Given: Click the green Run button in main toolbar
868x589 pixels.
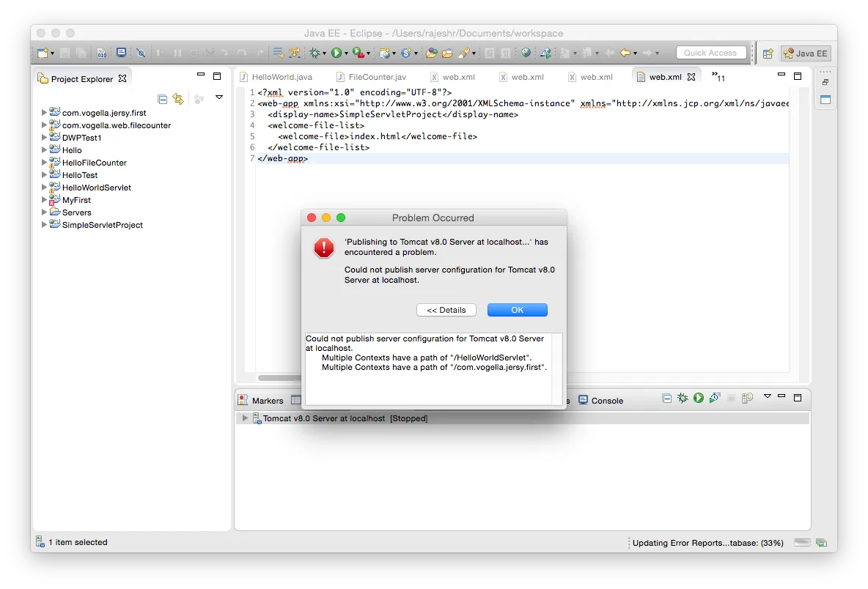Looking at the screenshot, I should 336,53.
